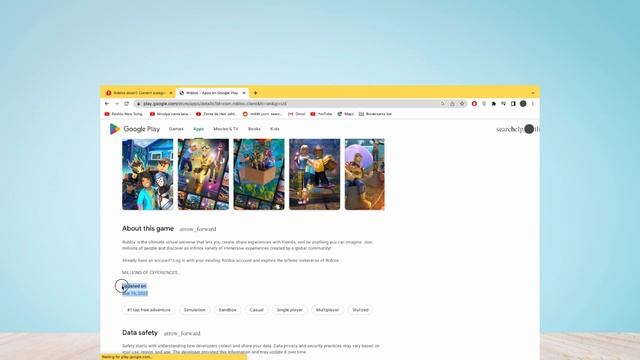Open the Extensions puzzle icon
Viewport: 640px width, 360px height.
(494, 104)
